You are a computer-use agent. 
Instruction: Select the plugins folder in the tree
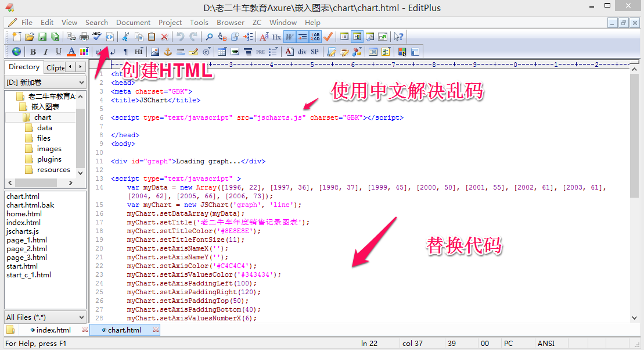point(49,159)
